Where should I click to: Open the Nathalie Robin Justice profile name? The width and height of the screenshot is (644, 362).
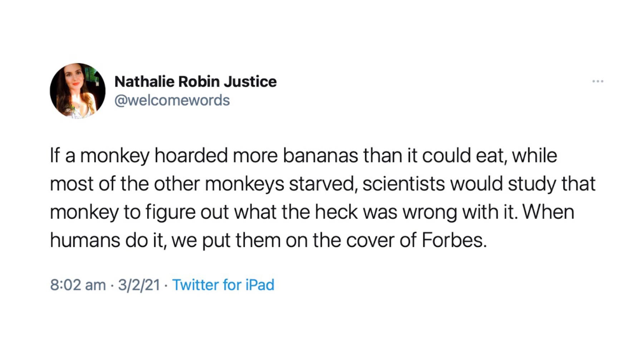pos(195,81)
